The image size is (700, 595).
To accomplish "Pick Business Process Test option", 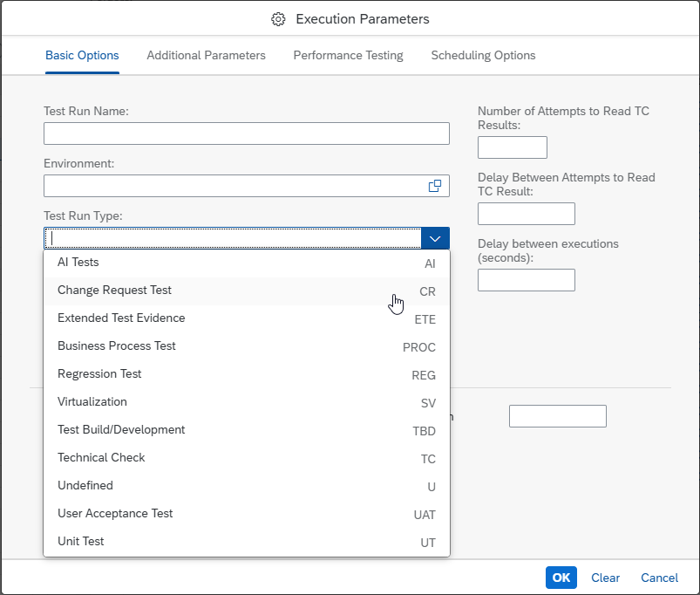I will click(x=247, y=347).
